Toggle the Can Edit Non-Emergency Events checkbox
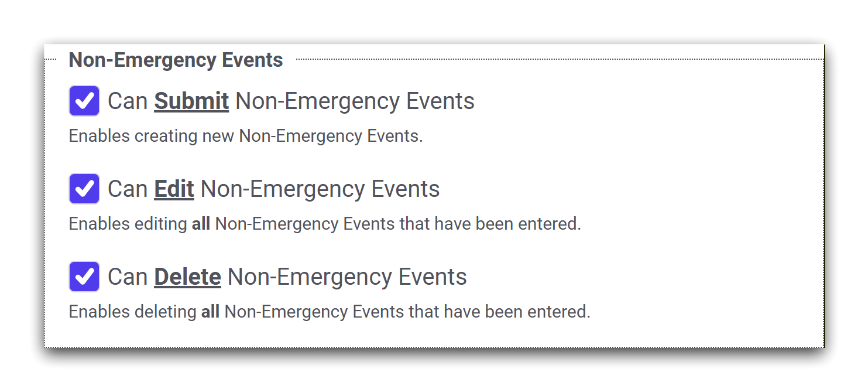Image resolution: width=868 pixels, height=392 pixels. coord(84,189)
